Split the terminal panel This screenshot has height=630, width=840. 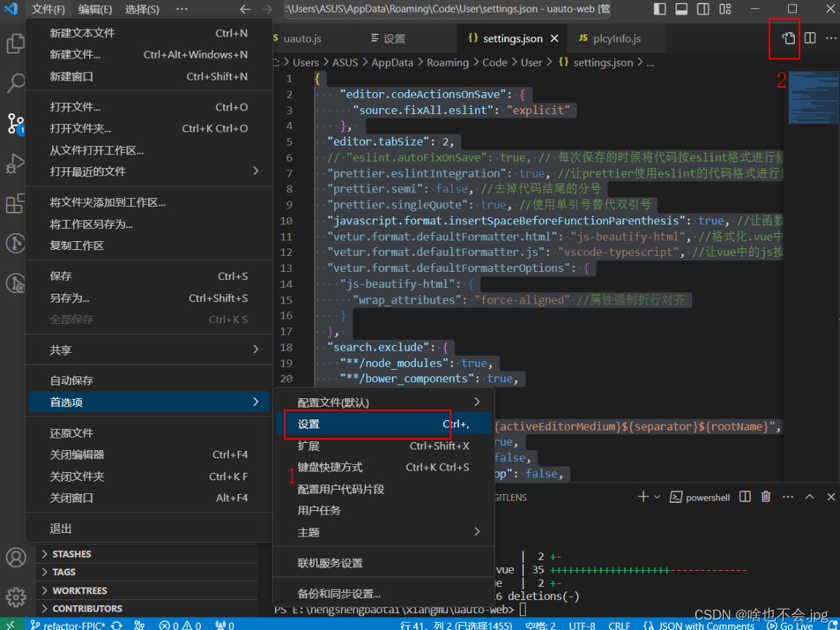[x=744, y=497]
